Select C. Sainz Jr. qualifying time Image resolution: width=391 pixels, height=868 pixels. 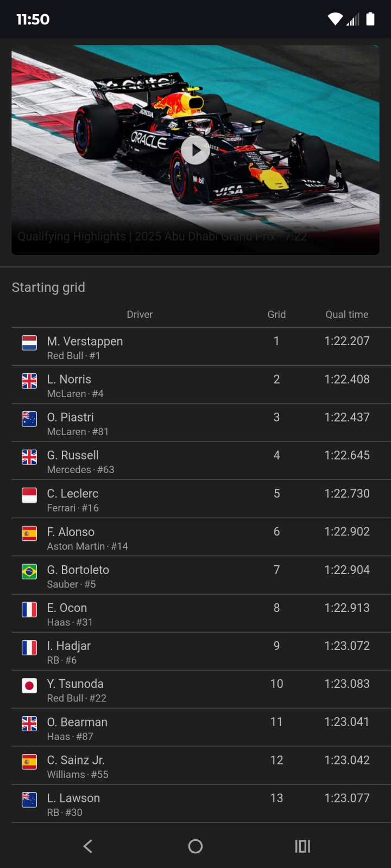click(x=346, y=760)
